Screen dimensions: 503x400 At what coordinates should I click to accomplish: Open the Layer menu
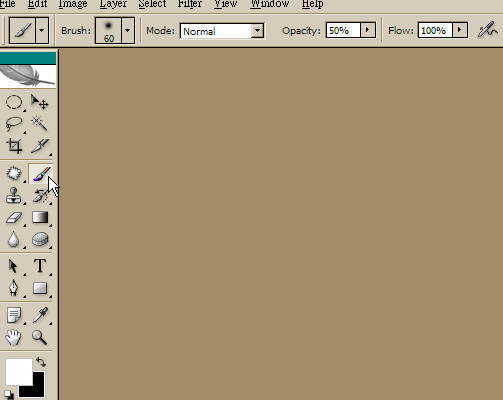113,4
